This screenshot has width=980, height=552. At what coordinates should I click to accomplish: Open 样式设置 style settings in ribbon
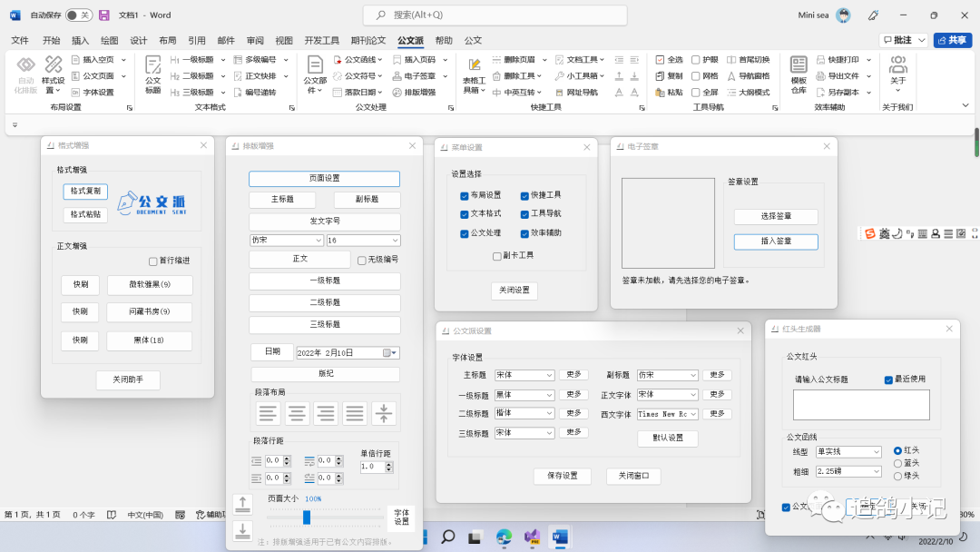pos(54,74)
